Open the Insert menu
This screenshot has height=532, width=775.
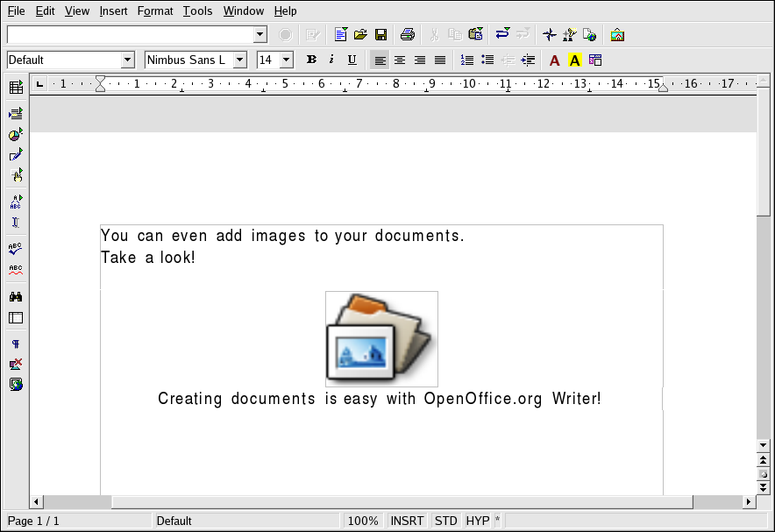point(113,11)
